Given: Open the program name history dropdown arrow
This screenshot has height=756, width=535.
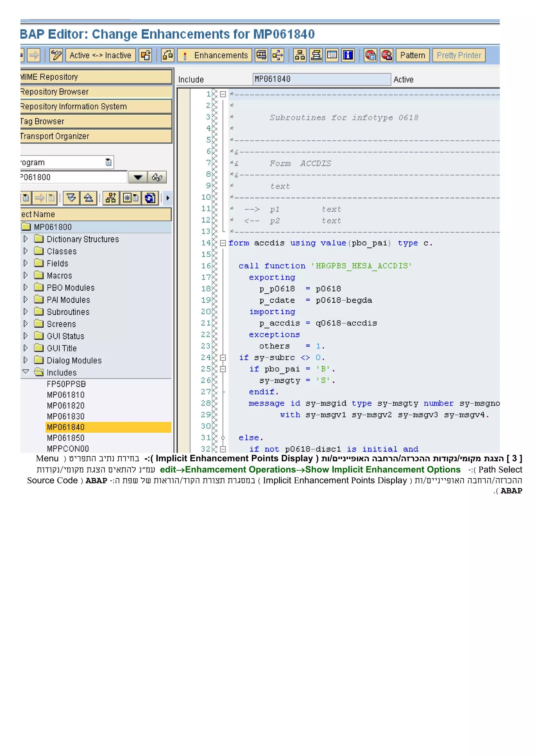Looking at the screenshot, I should click(138, 178).
